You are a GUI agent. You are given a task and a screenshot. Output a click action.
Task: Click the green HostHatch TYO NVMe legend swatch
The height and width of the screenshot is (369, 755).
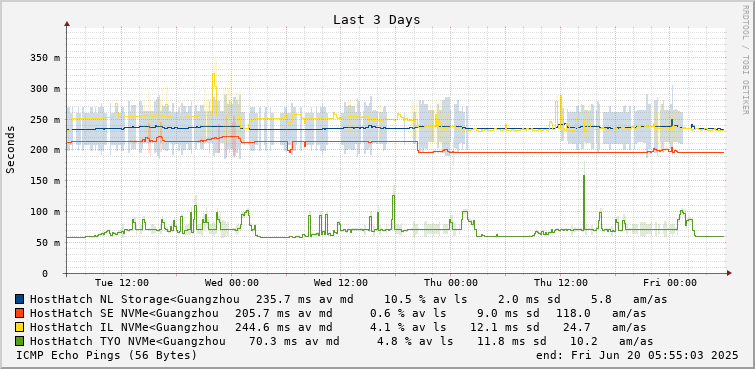click(x=20, y=341)
